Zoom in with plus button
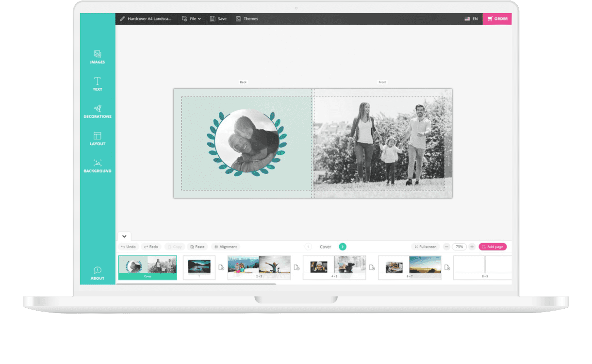 pos(472,247)
